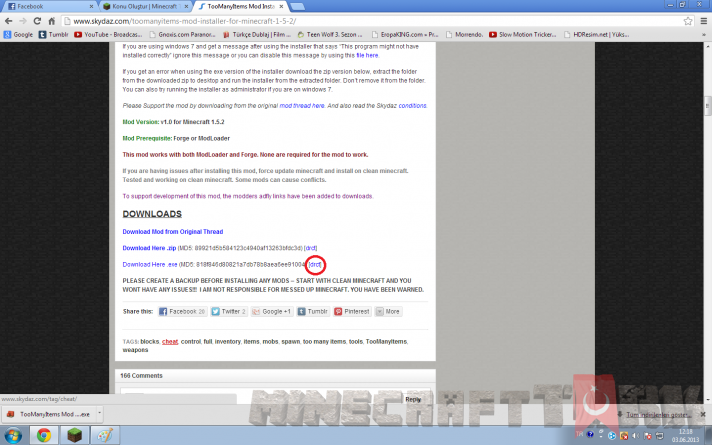Open the Chrome menu icon
The width and height of the screenshot is (712, 445).
tap(703, 21)
